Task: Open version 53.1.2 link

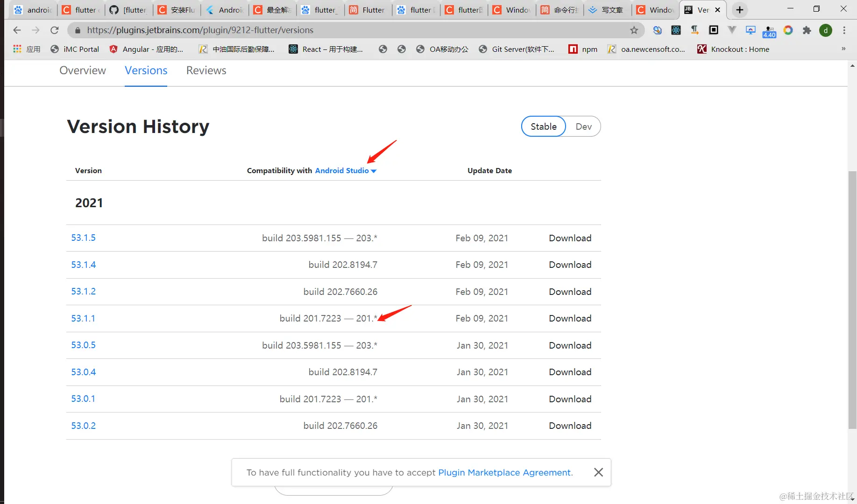Action: (x=83, y=291)
